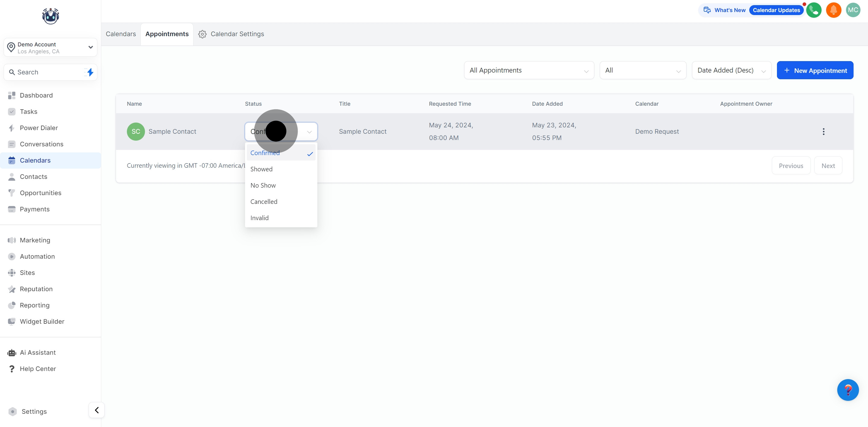This screenshot has width=868, height=427.
Task: Set the status to Cancelled
Action: (x=264, y=202)
